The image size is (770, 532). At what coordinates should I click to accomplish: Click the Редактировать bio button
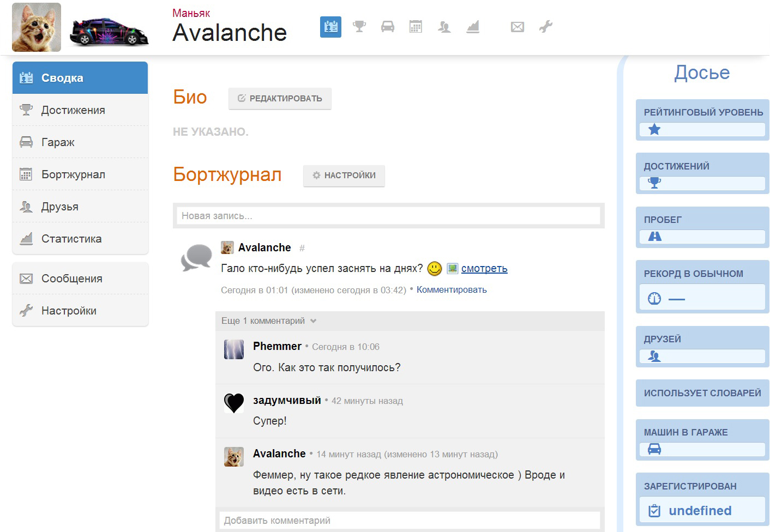[280, 99]
